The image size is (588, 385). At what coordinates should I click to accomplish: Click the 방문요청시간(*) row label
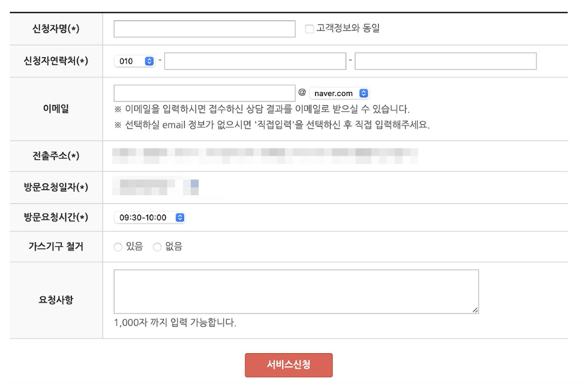55,217
